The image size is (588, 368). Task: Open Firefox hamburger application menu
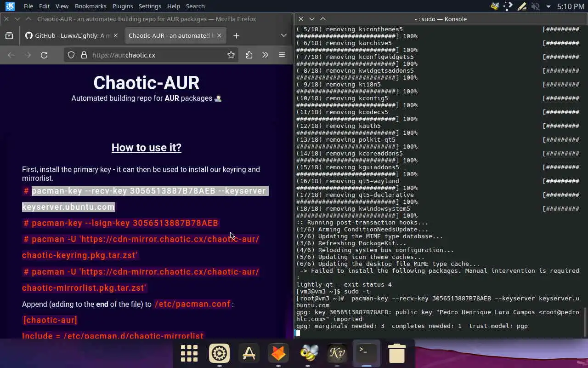(282, 55)
